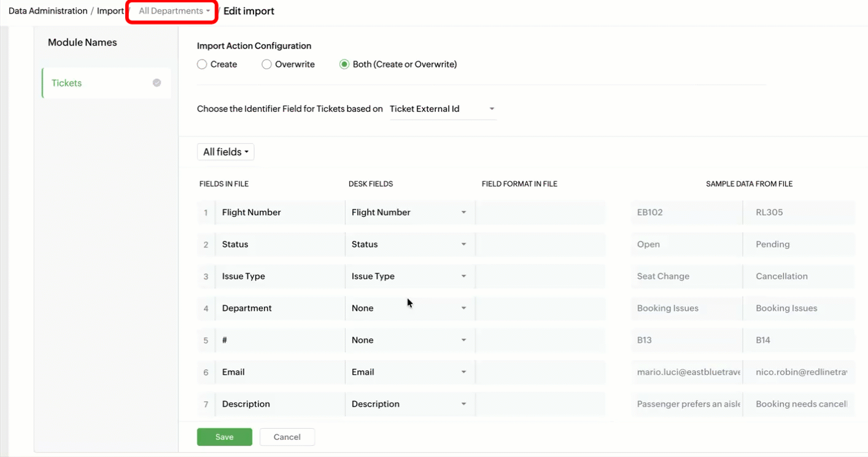Open Flight Number desk field dropdown
Viewport: 868px width, 457px height.
(409, 213)
